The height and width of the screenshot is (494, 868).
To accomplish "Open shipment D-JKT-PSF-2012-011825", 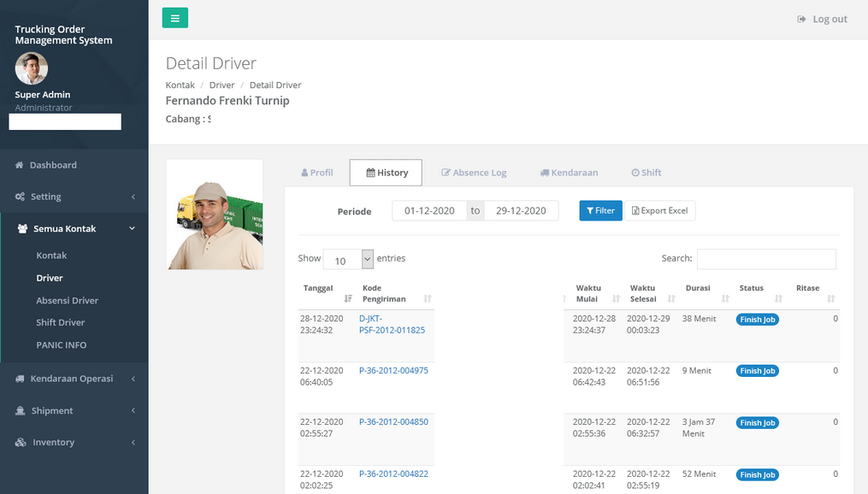I will pyautogui.click(x=392, y=324).
